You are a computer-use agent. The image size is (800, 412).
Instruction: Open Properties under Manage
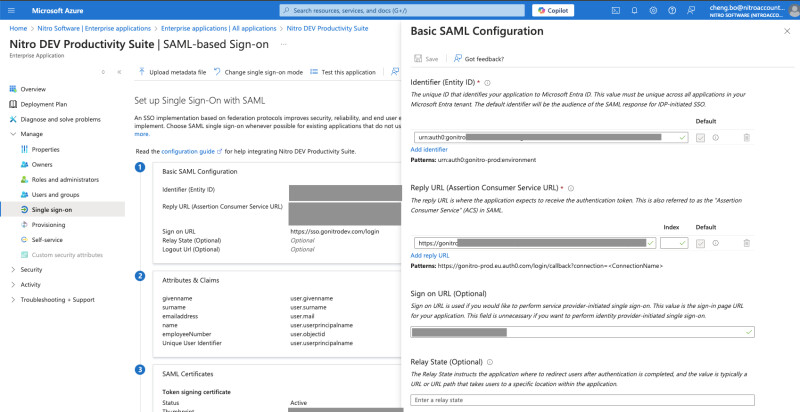(x=45, y=149)
